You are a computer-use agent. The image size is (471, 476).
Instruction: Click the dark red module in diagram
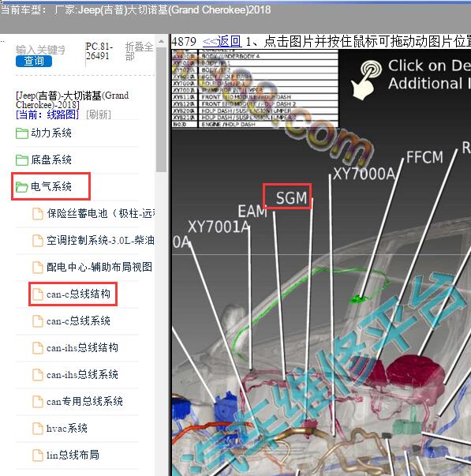click(x=415, y=370)
